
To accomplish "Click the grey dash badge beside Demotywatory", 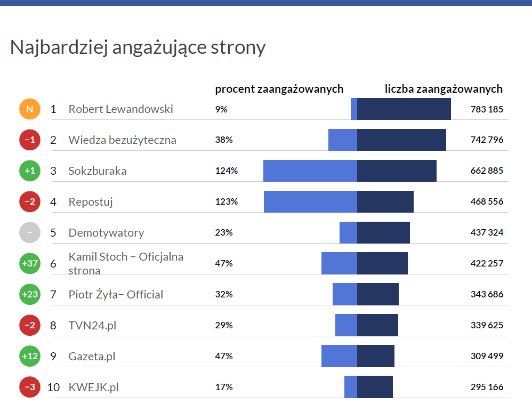I will pos(30,233).
